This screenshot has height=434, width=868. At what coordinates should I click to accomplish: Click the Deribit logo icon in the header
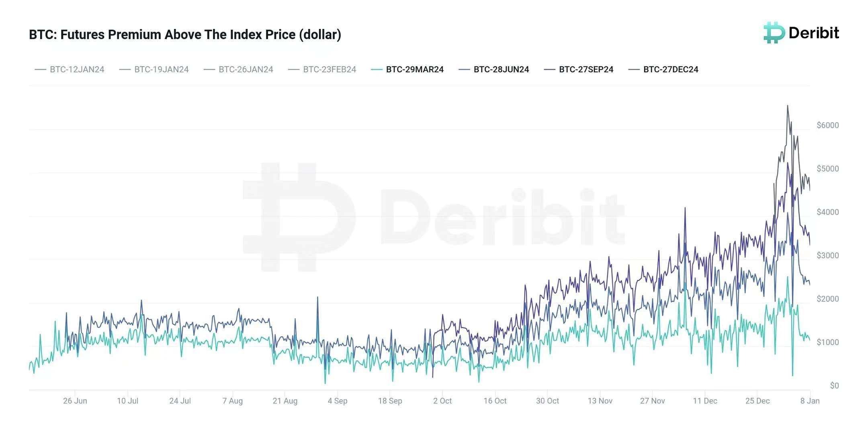click(x=774, y=33)
